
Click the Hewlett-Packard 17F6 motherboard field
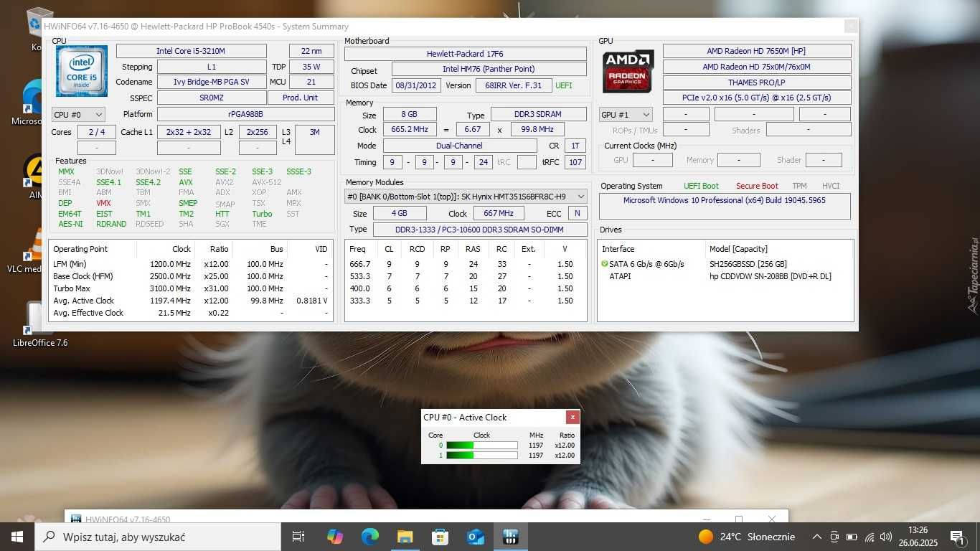point(466,54)
